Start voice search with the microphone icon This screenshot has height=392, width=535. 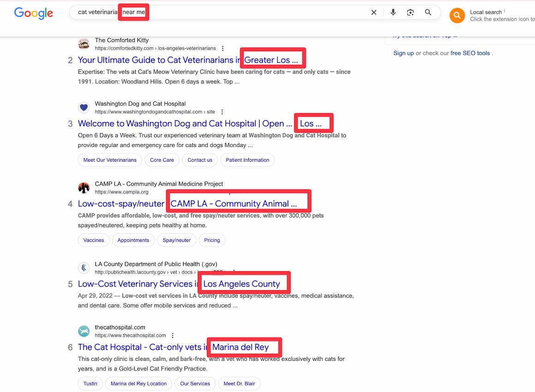[393, 12]
